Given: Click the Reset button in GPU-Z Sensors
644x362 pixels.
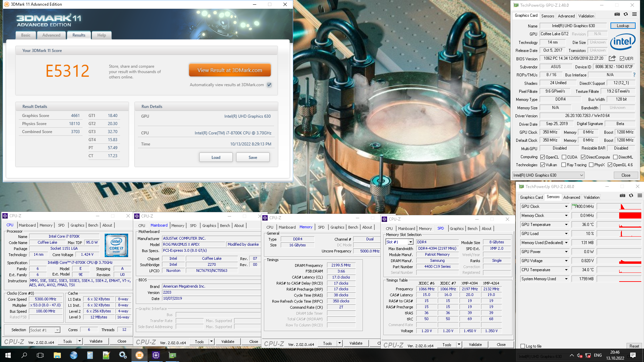Looking at the screenshot, I should pos(634,346).
